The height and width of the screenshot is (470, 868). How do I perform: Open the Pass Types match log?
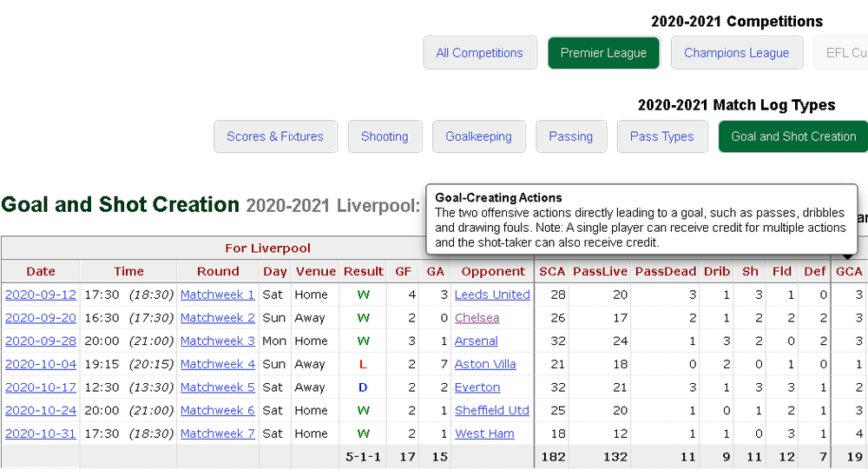662,136
